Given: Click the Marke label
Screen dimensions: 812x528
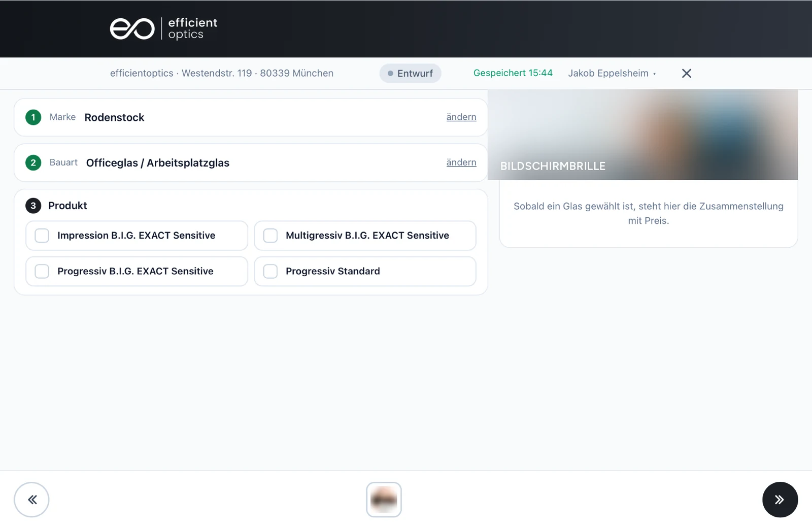Looking at the screenshot, I should click(x=62, y=117).
